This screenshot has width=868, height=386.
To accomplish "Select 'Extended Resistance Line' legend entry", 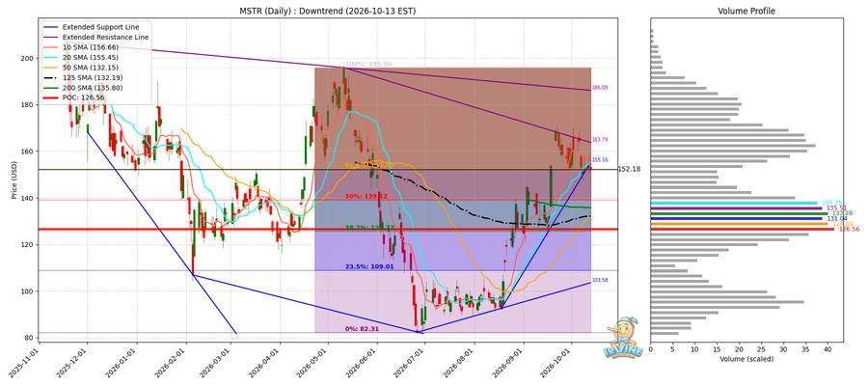I will (105, 37).
